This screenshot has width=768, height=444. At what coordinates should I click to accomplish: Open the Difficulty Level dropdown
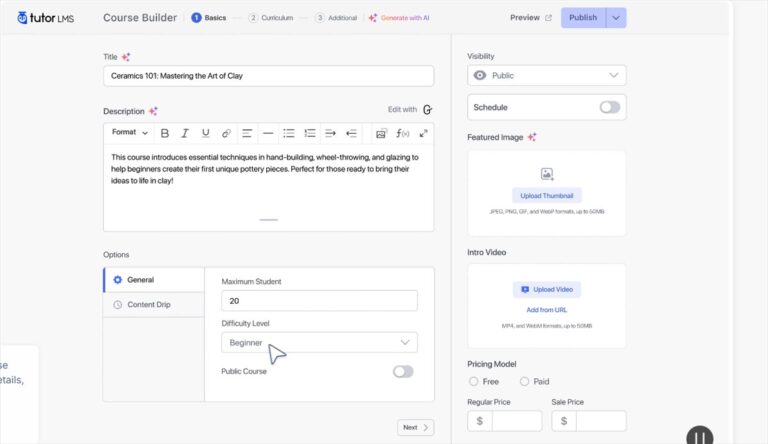click(319, 342)
